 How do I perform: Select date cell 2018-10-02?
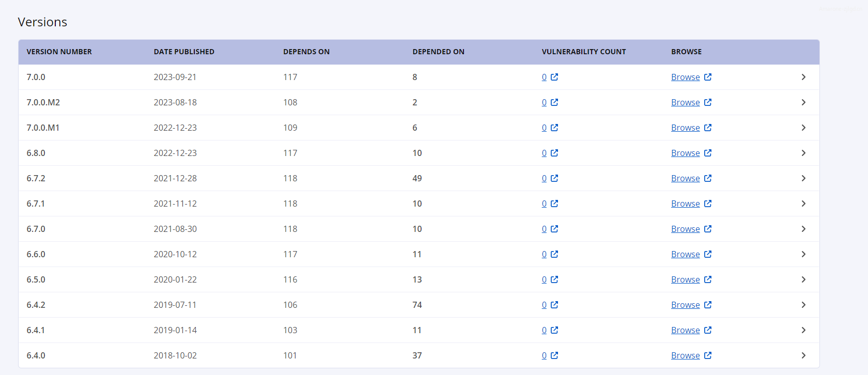pyautogui.click(x=175, y=355)
